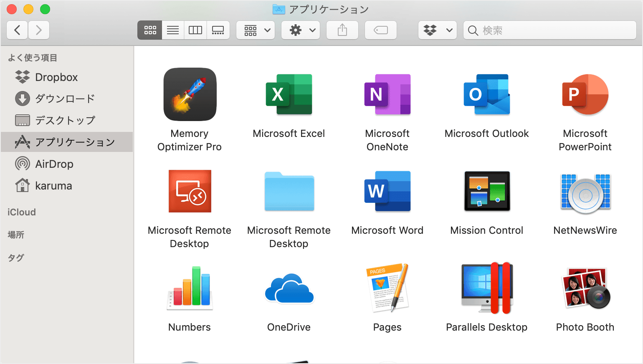Screen dimensions: 643x364
Task: Select the Mission Control app icon
Action: point(487,191)
